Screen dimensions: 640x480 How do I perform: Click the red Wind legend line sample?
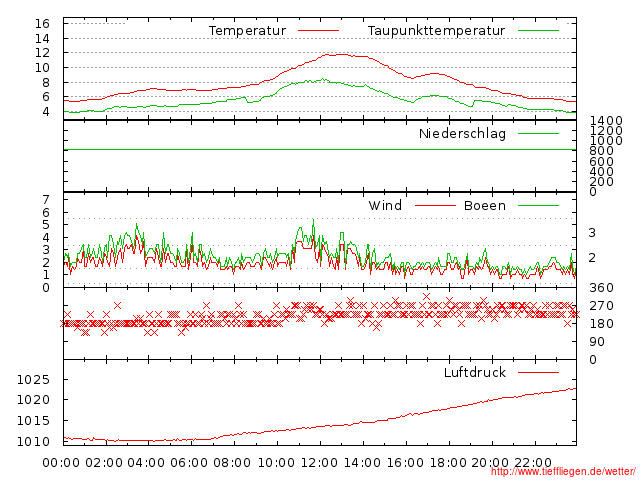pos(435,206)
